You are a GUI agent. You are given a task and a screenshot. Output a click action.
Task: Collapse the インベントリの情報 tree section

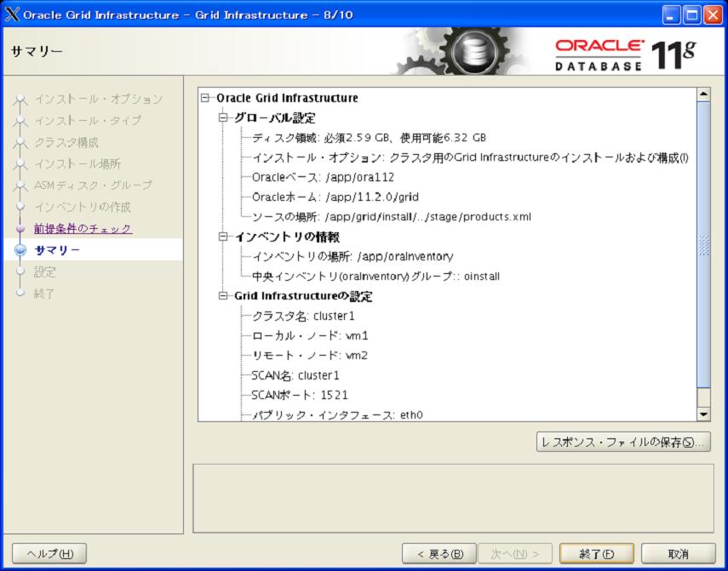(223, 237)
